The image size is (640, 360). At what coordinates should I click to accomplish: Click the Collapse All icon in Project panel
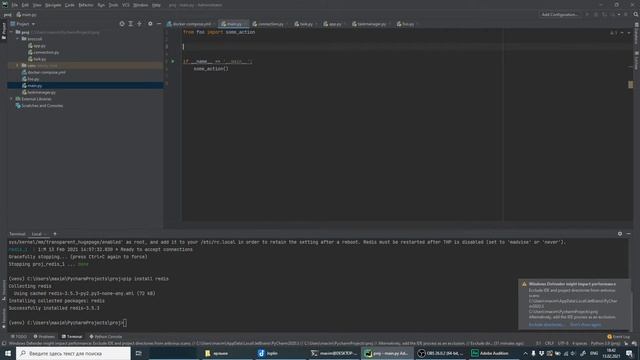[140, 24]
